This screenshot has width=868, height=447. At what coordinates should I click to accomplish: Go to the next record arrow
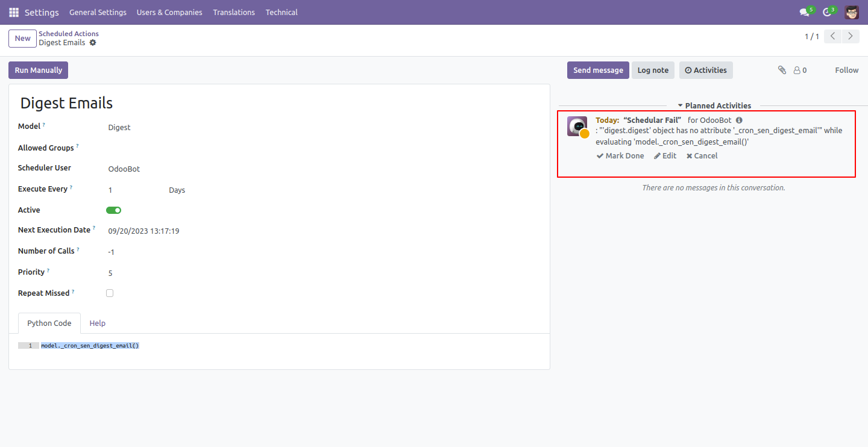tap(851, 36)
